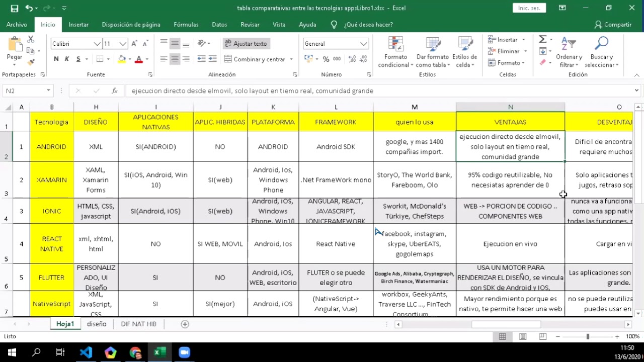Image resolution: width=644 pixels, height=362 pixels.
Task: Click the Save icon in the quick access toolbar
Action: click(x=14, y=8)
